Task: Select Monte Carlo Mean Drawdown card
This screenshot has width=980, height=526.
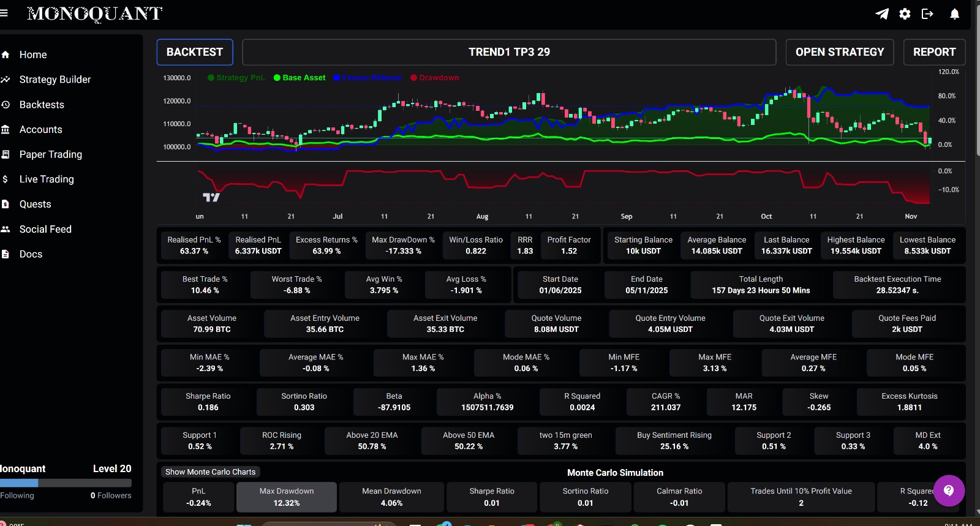Action: point(391,497)
